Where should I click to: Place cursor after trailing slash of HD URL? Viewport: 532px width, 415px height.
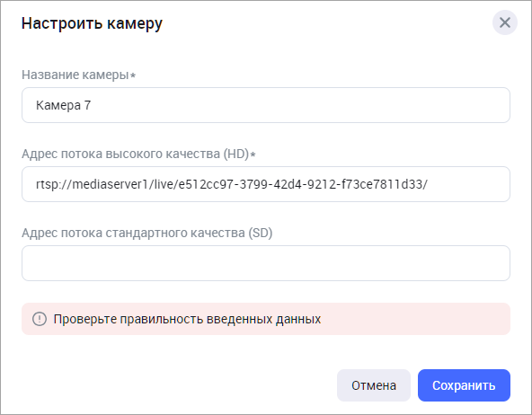pos(429,184)
